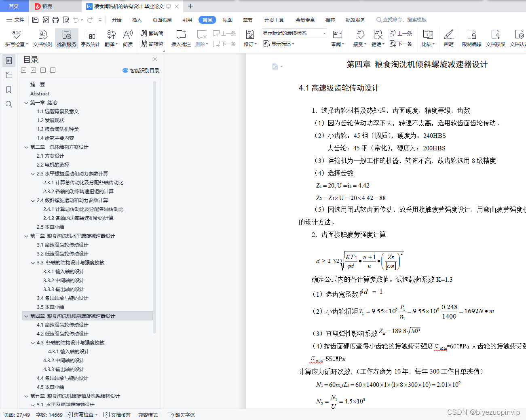Screen dimensions: 526x420
Task: Collapse 第四章 in the outline tree
Action: coord(26,316)
